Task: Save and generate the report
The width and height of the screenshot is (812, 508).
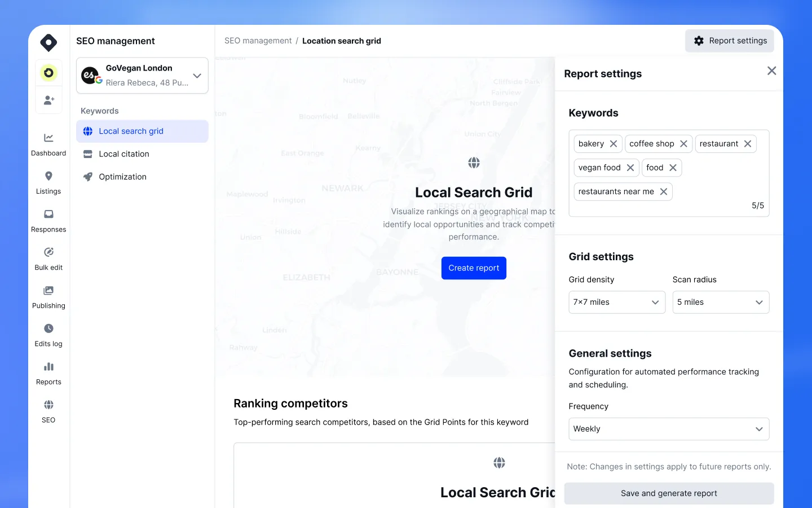Action: 669,493
